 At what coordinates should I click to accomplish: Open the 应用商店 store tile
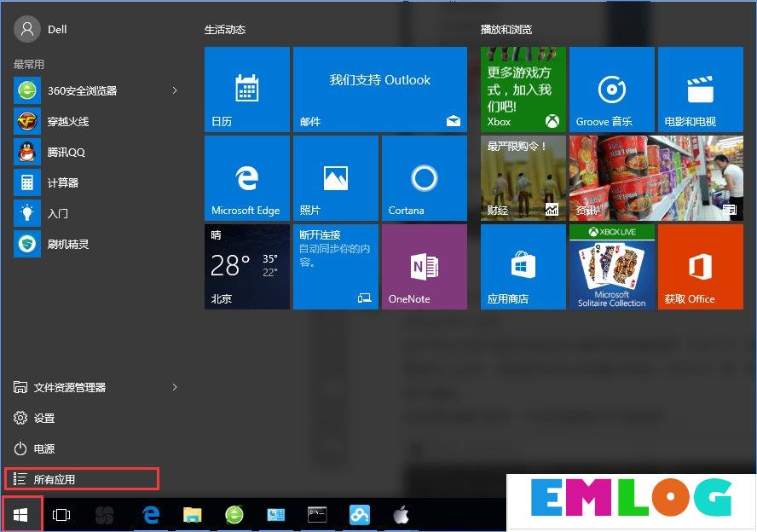click(523, 267)
